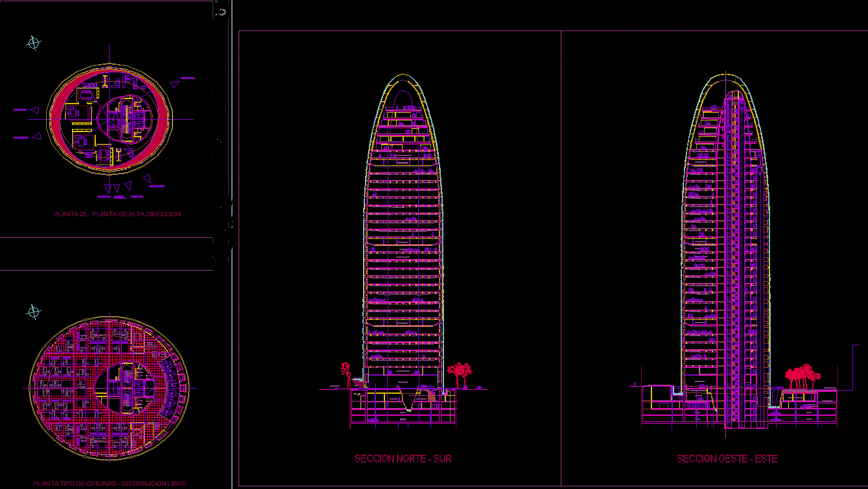Click the elevator core in the Oeste-Este section
Screen dimensions: 868x489
tap(734, 259)
